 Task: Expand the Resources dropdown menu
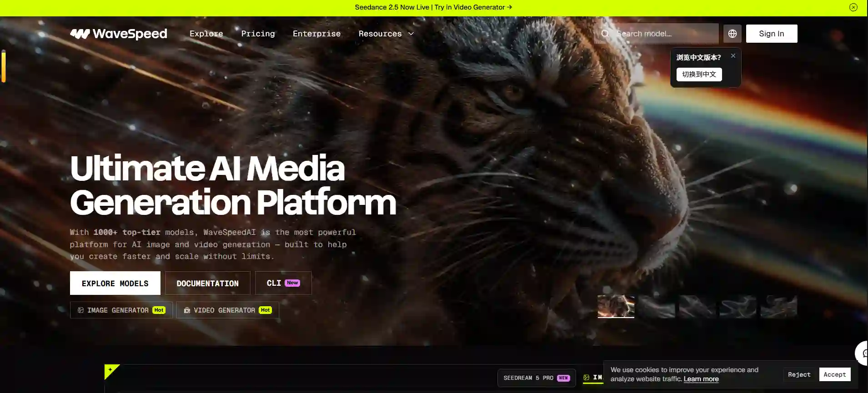coord(386,34)
